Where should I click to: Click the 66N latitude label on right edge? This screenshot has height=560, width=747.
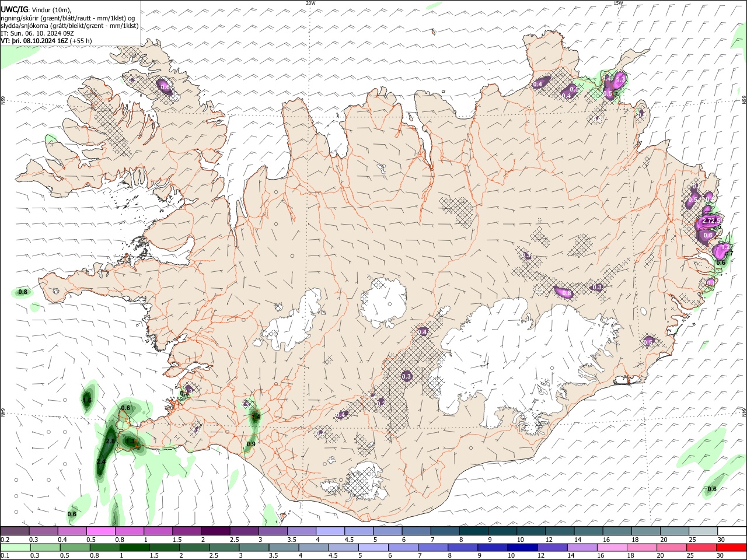coord(744,100)
